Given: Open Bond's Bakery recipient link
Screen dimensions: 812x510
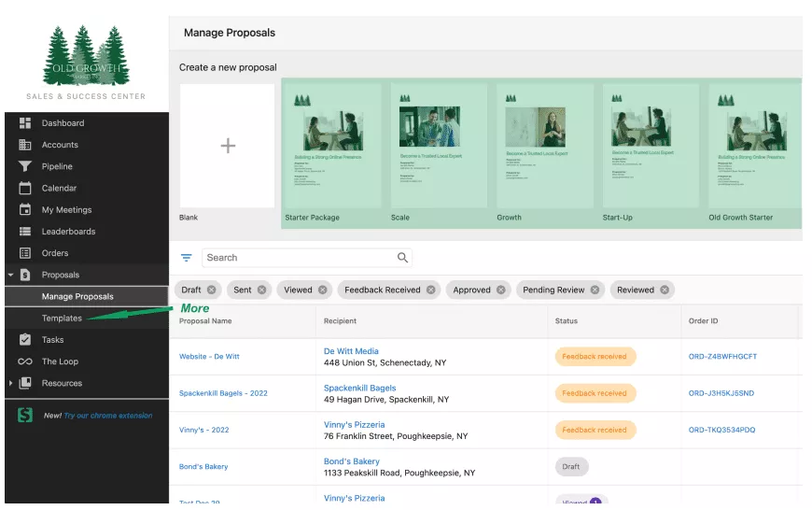Looking at the screenshot, I should coord(352,461).
